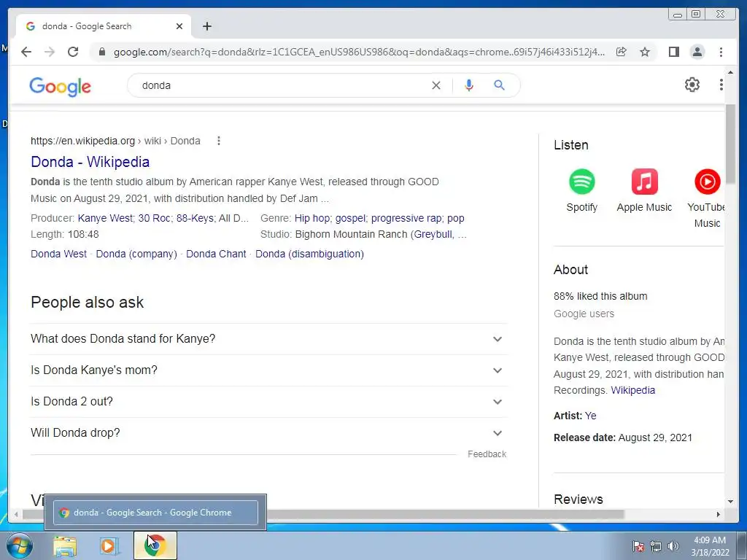
Task: Open Google page three-dot menu
Action: coord(721,85)
